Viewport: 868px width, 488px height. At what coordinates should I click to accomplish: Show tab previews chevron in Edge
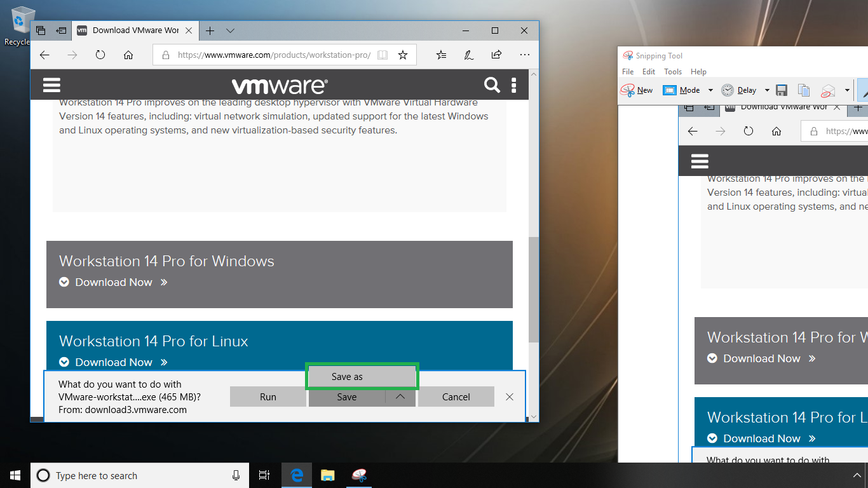[230, 30]
